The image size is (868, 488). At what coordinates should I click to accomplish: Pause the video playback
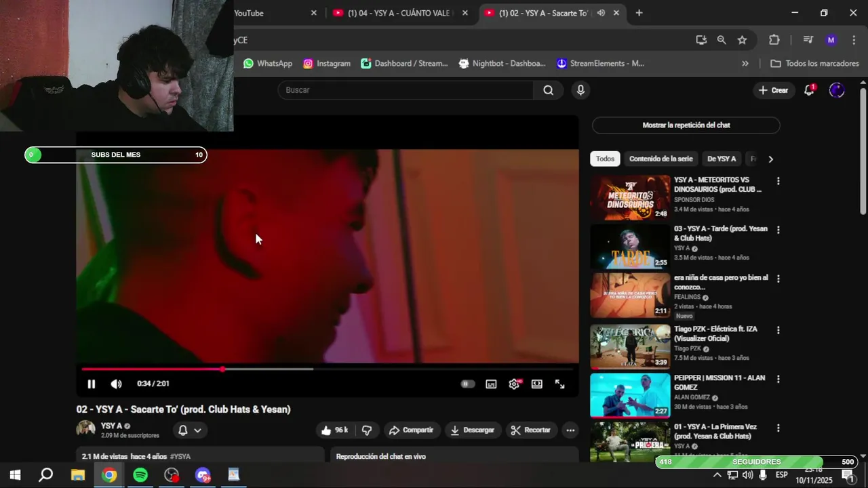91,384
